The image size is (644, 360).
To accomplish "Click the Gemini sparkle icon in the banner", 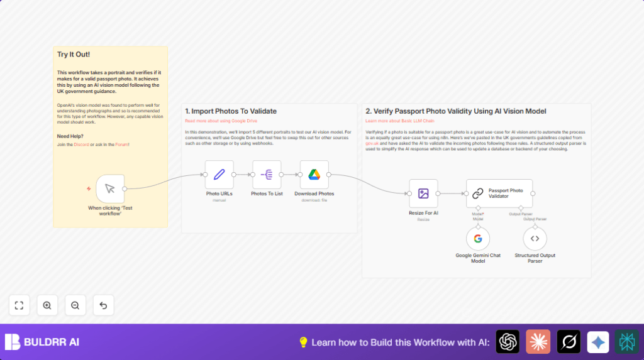I will click(x=598, y=342).
